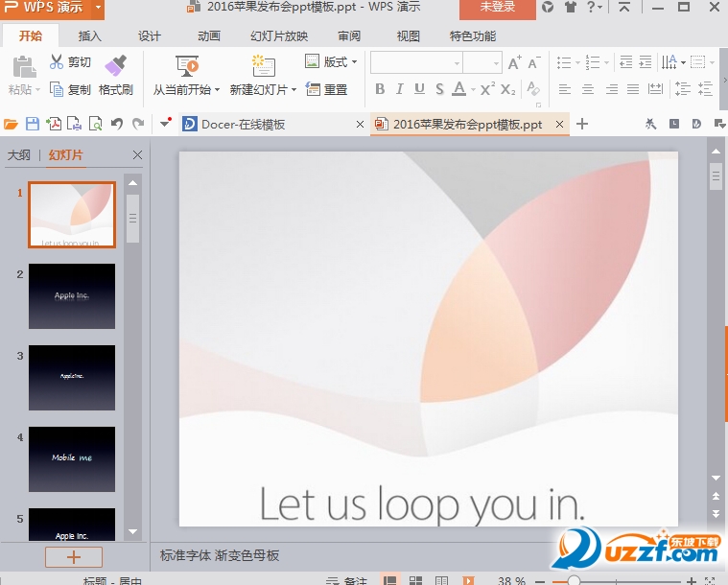Toggle text shadow S button
Viewport: 728px width, 585px height.
439,88
